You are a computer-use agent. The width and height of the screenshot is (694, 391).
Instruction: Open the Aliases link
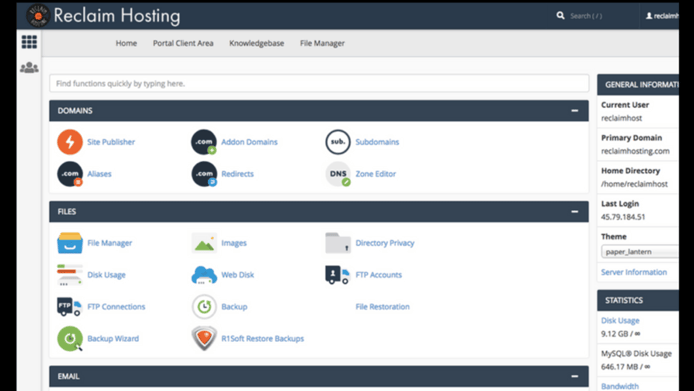[99, 174]
